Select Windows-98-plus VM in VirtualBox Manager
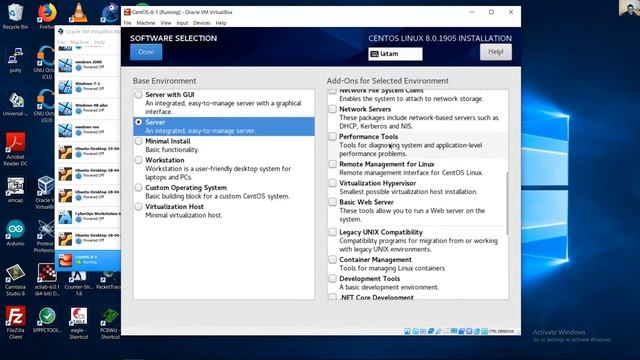 (x=88, y=108)
